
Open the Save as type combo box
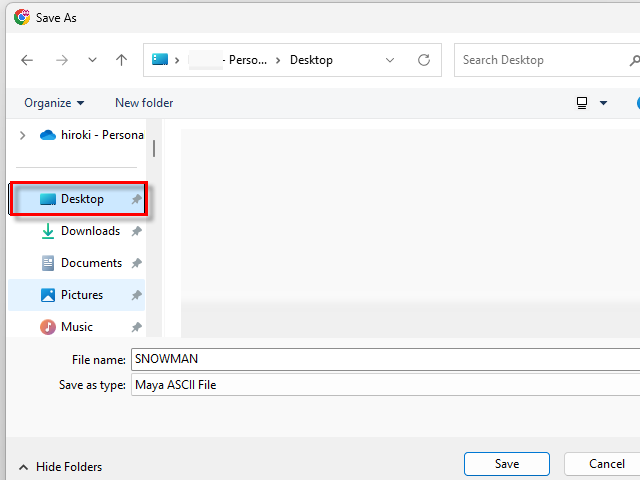tap(384, 385)
